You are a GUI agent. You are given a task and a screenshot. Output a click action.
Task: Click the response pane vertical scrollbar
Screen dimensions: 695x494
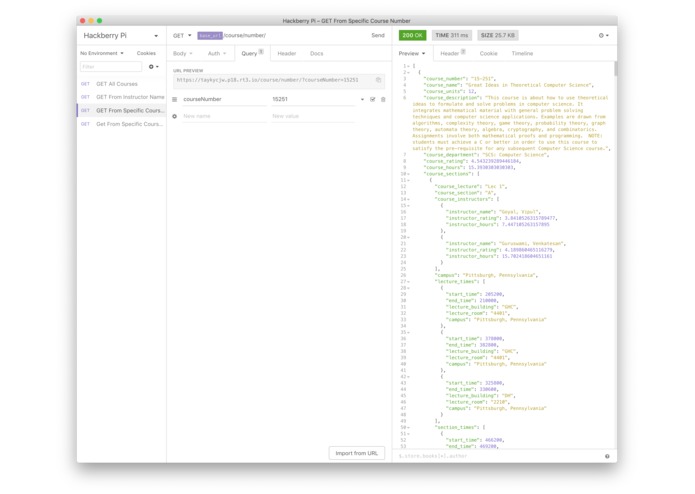616,68
